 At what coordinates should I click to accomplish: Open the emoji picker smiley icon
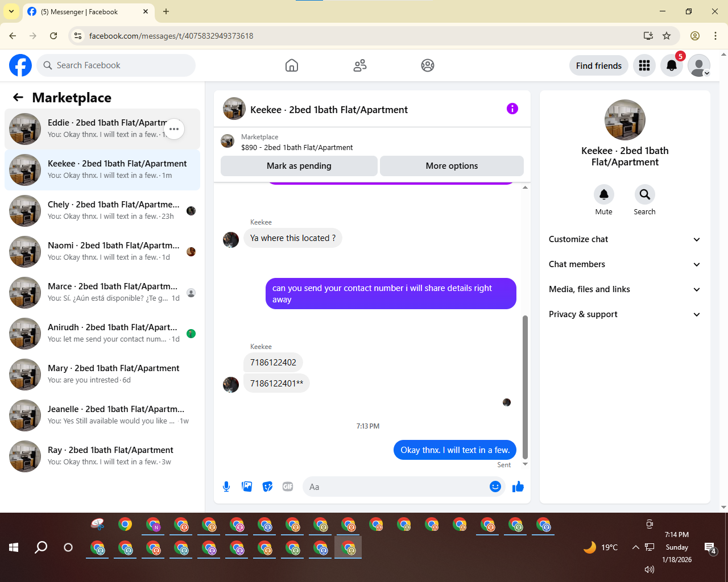pyautogui.click(x=495, y=487)
